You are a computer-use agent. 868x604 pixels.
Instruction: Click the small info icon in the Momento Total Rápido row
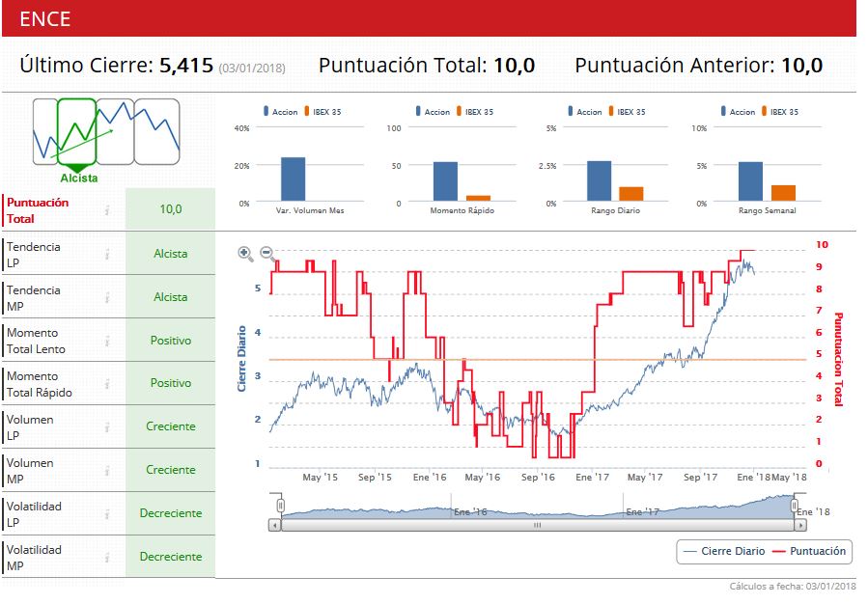point(107,383)
